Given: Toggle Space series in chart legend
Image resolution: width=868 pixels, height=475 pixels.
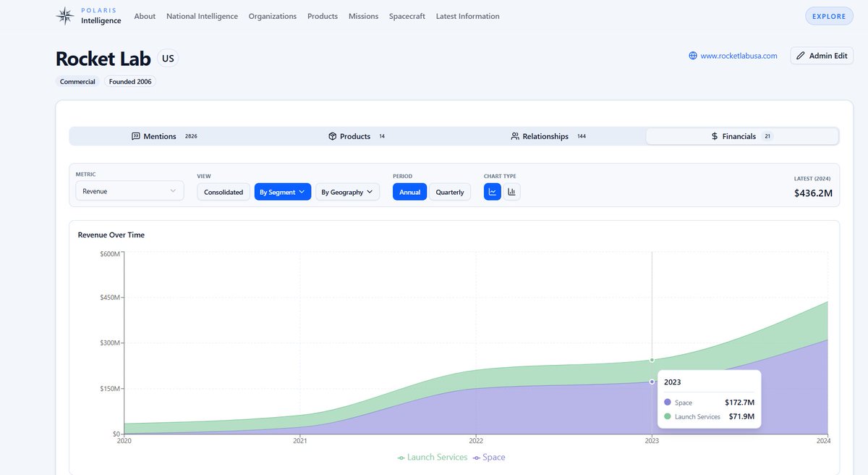Looking at the screenshot, I should 489,458.
